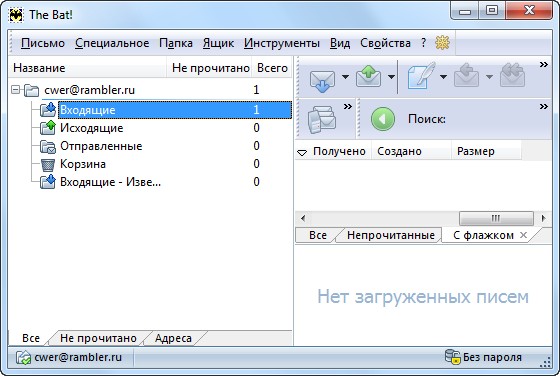Close the С флажком tab
The height and width of the screenshot is (376, 560).
(523, 235)
